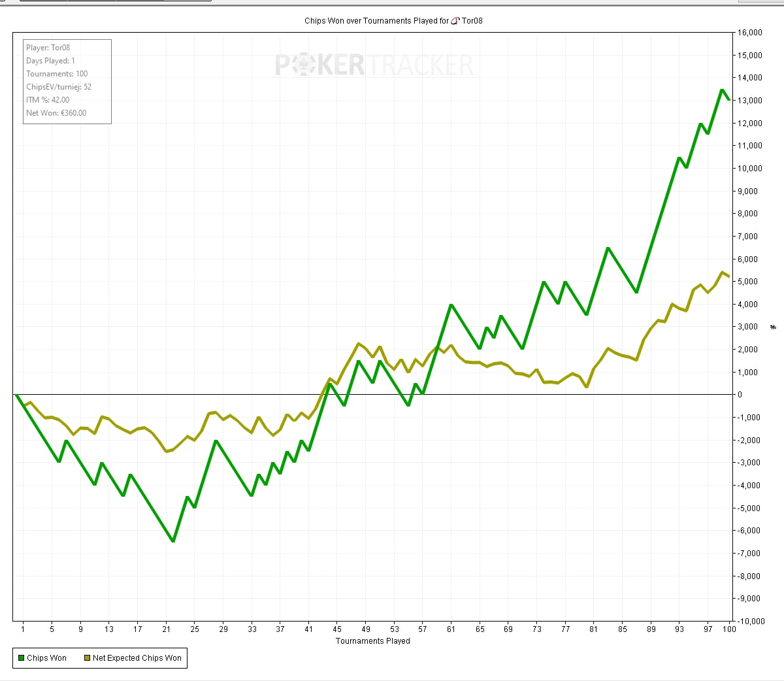Click the PokerTracker chip logo watermark
The height and width of the screenshot is (681, 784).
tap(302, 65)
